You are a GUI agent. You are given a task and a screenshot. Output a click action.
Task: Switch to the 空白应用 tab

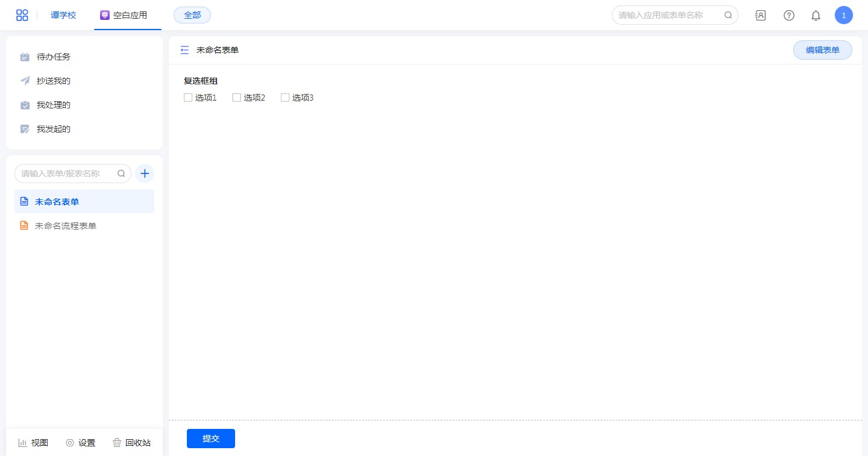124,15
